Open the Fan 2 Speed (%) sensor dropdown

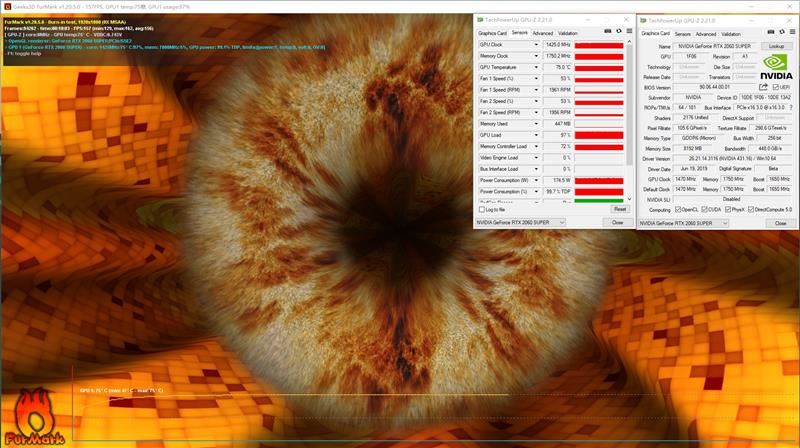tap(536, 101)
